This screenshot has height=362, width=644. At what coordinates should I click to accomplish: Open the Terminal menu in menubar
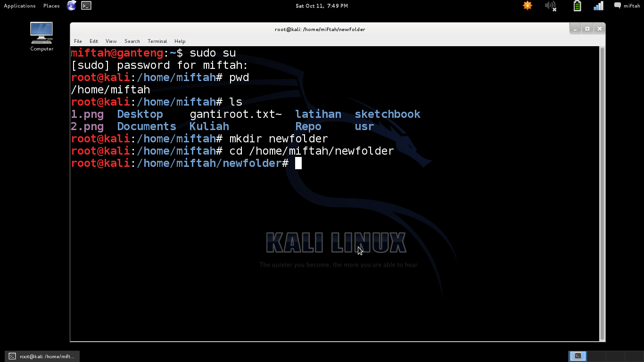pyautogui.click(x=157, y=41)
